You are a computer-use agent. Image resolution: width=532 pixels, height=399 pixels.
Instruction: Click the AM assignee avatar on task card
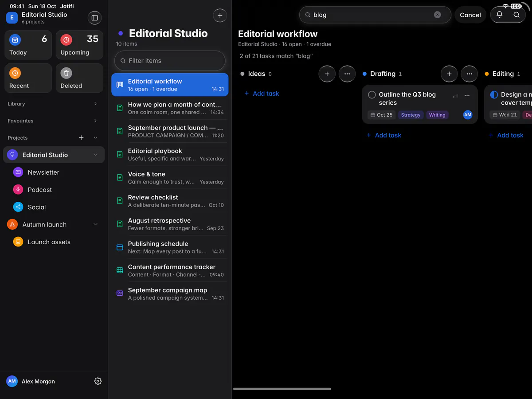pos(468,115)
